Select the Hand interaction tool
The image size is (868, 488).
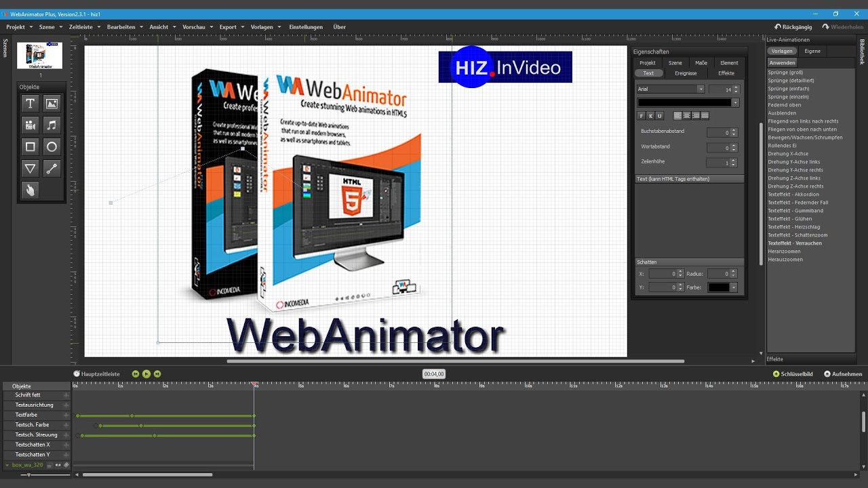click(31, 190)
